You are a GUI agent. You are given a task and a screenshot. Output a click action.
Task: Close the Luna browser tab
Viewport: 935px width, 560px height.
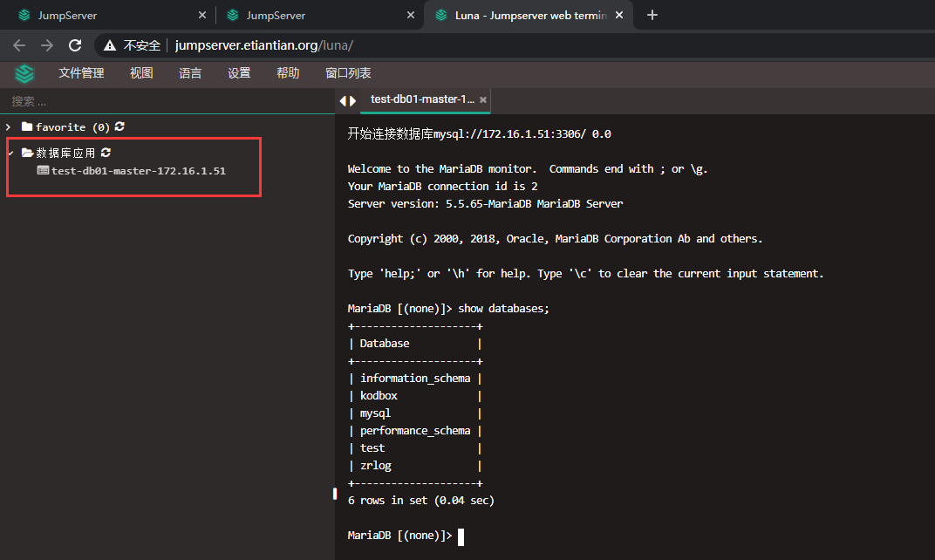click(619, 15)
